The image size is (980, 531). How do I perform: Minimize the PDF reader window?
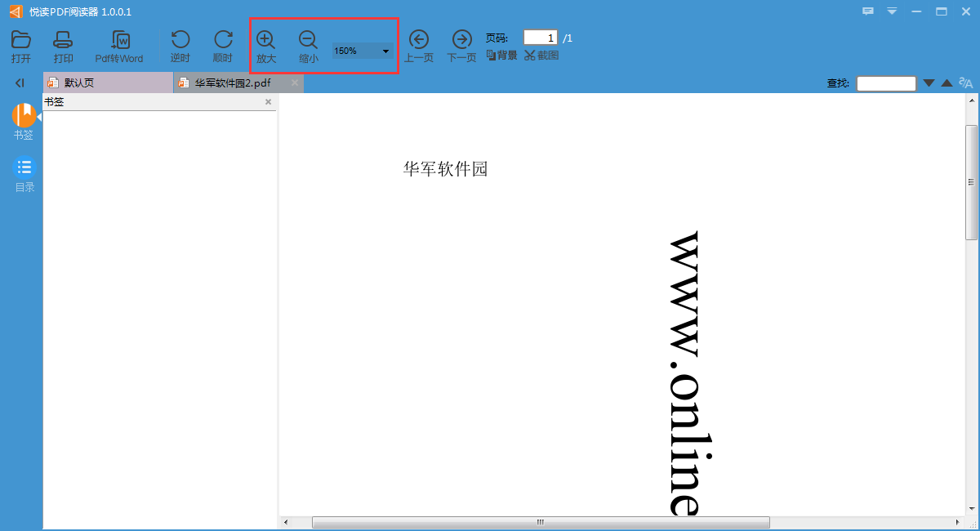point(916,11)
